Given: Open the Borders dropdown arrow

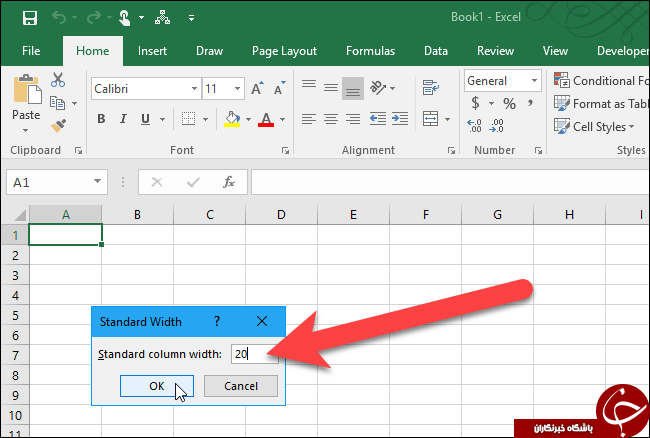Looking at the screenshot, I should point(206,120).
